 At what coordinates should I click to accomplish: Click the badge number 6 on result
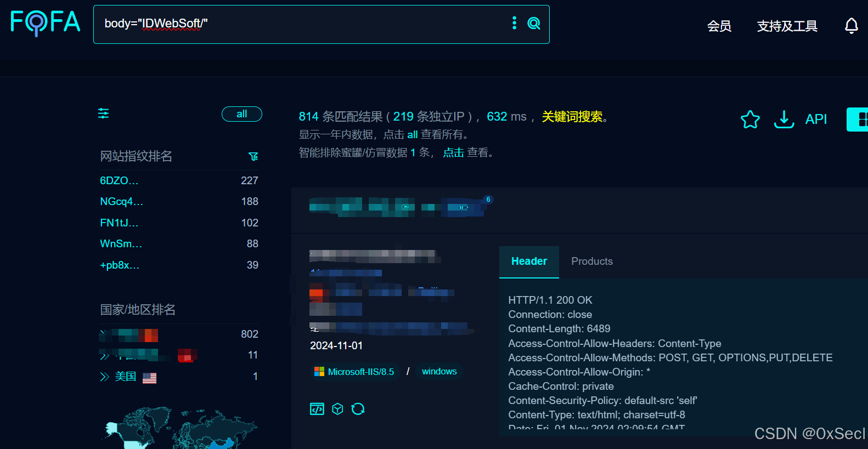[488, 200]
